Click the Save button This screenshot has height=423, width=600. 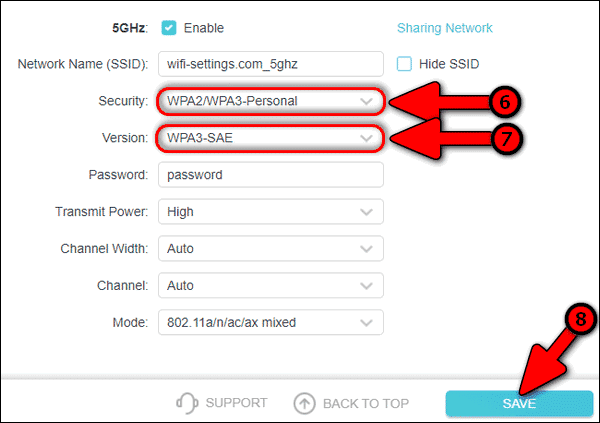[x=519, y=403]
